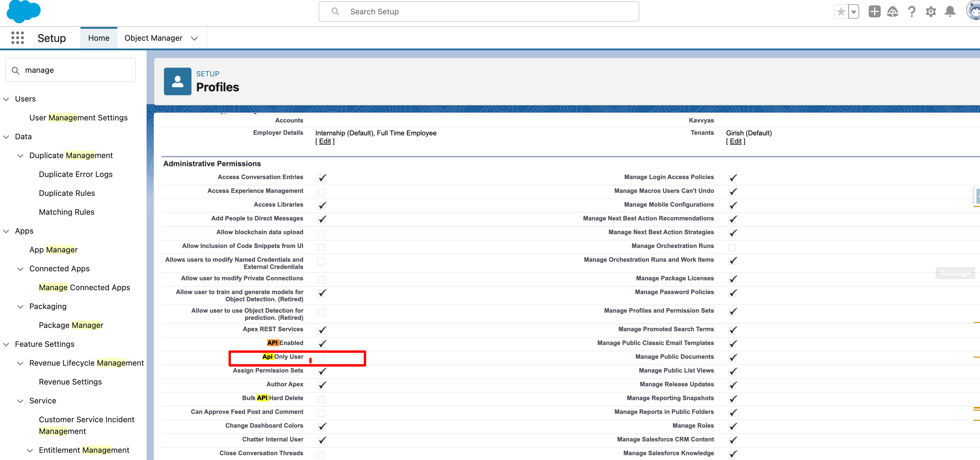This screenshot has width=980, height=460.
Task: Click Edit link under Employer Details
Action: (325, 141)
